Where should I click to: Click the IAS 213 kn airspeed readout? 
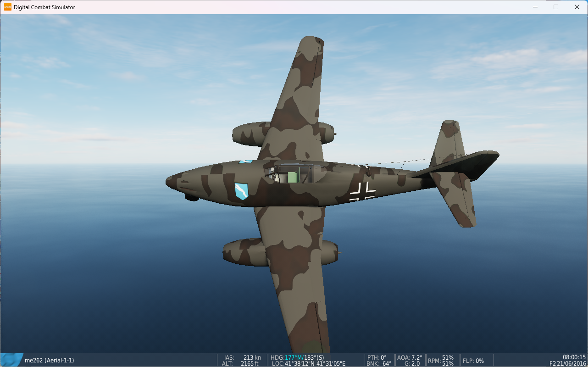tap(243, 357)
